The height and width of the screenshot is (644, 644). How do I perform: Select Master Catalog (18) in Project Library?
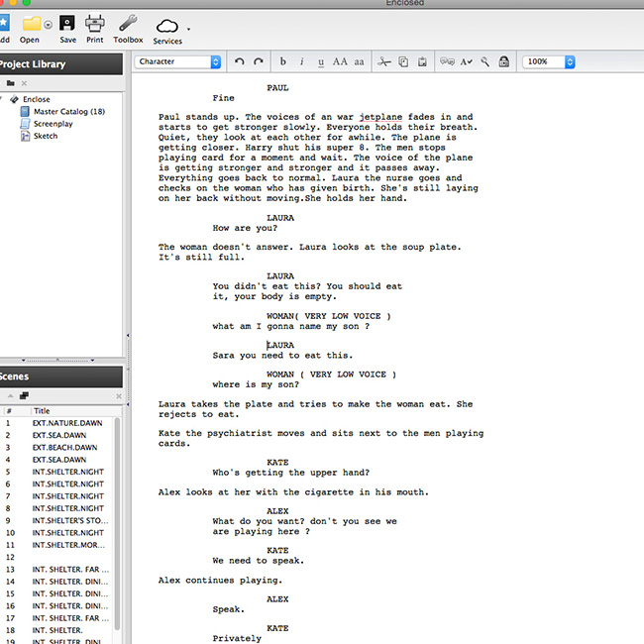coord(68,112)
